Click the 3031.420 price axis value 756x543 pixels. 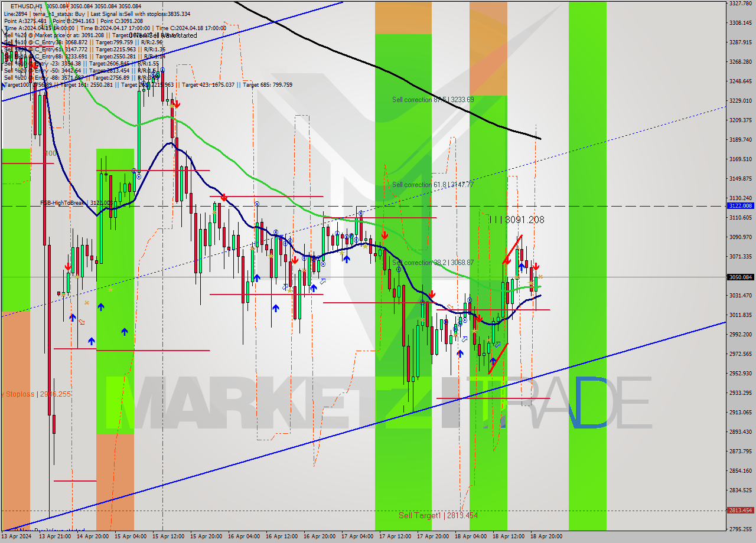[740, 296]
